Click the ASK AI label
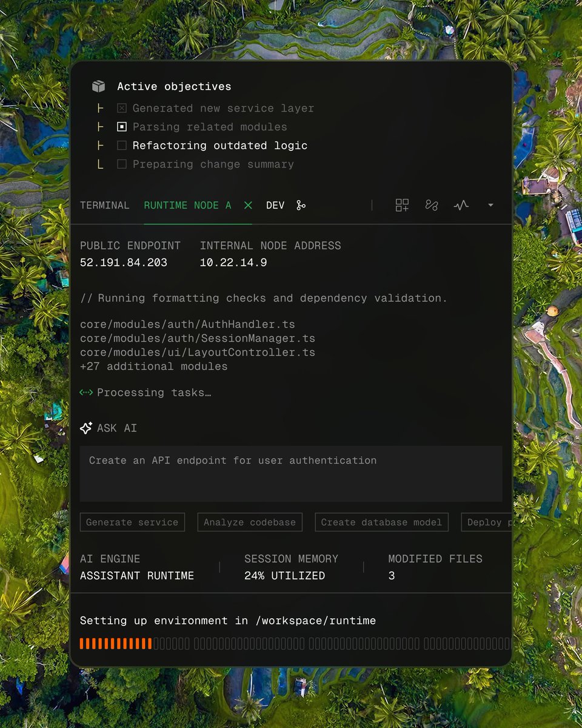582x728 pixels. pyautogui.click(x=117, y=428)
